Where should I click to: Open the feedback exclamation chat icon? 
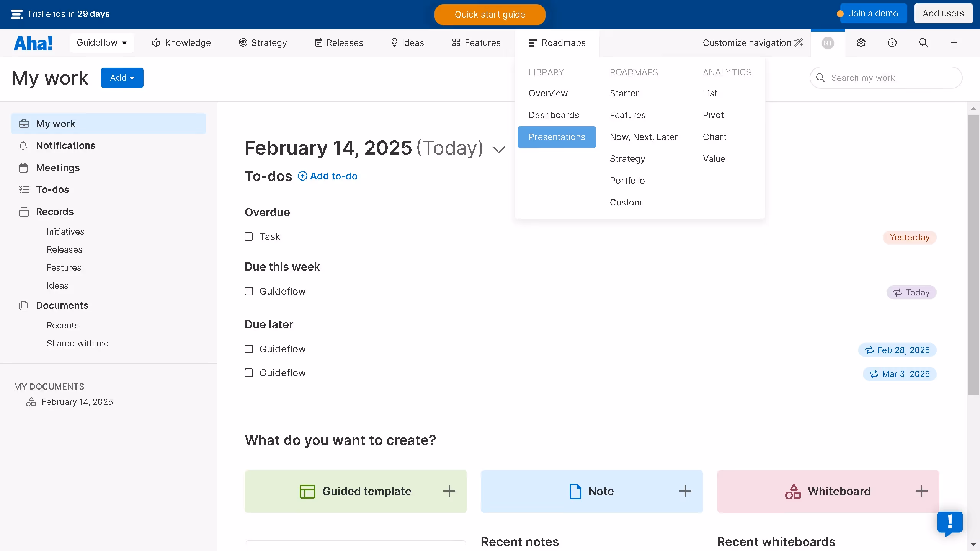pyautogui.click(x=949, y=523)
